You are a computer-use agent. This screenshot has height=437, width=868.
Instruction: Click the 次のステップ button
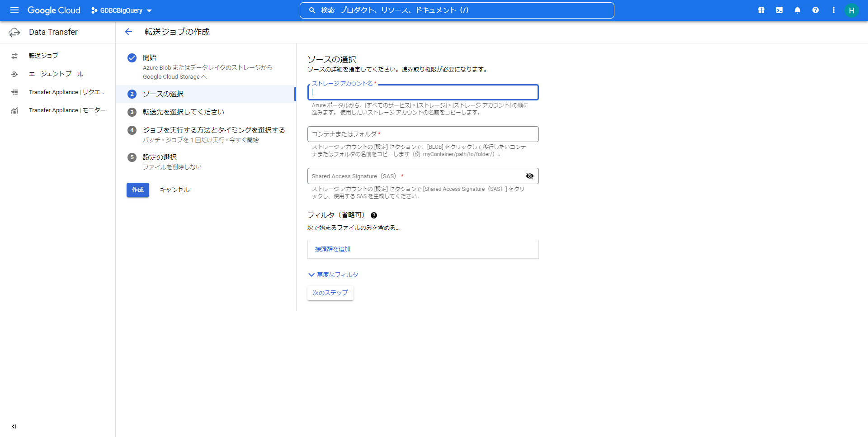click(330, 293)
